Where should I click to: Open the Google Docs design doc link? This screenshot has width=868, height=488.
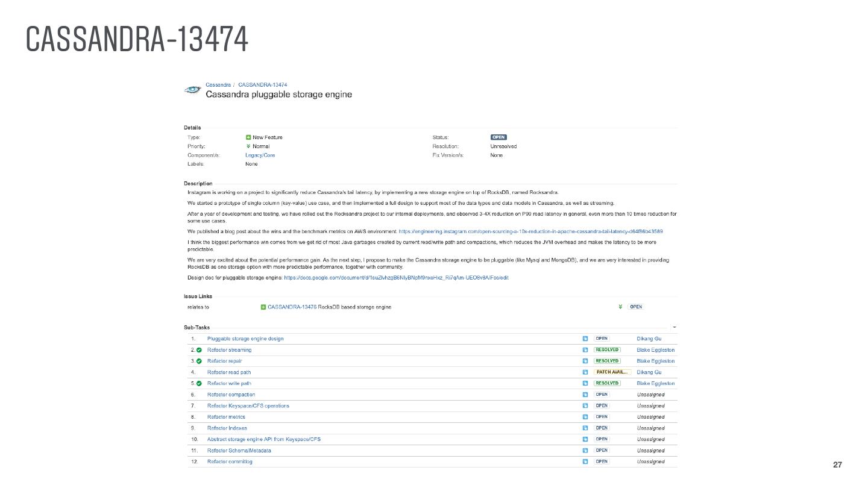(396, 278)
